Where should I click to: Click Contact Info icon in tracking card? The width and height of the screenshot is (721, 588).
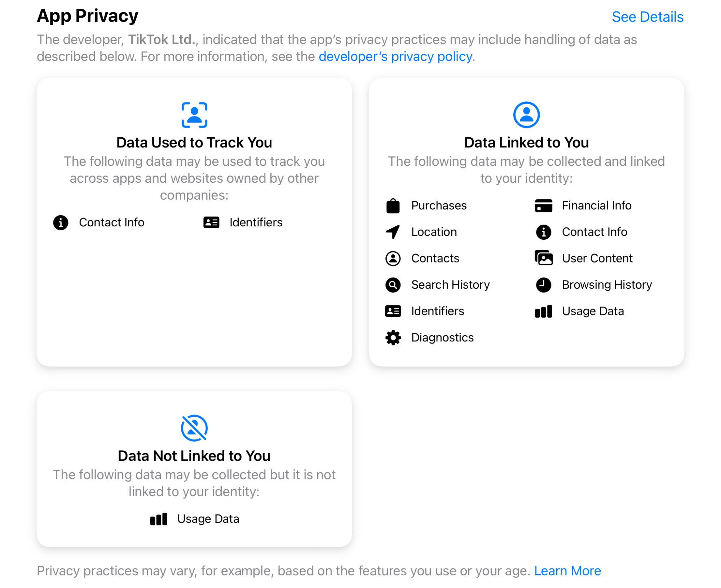click(61, 222)
